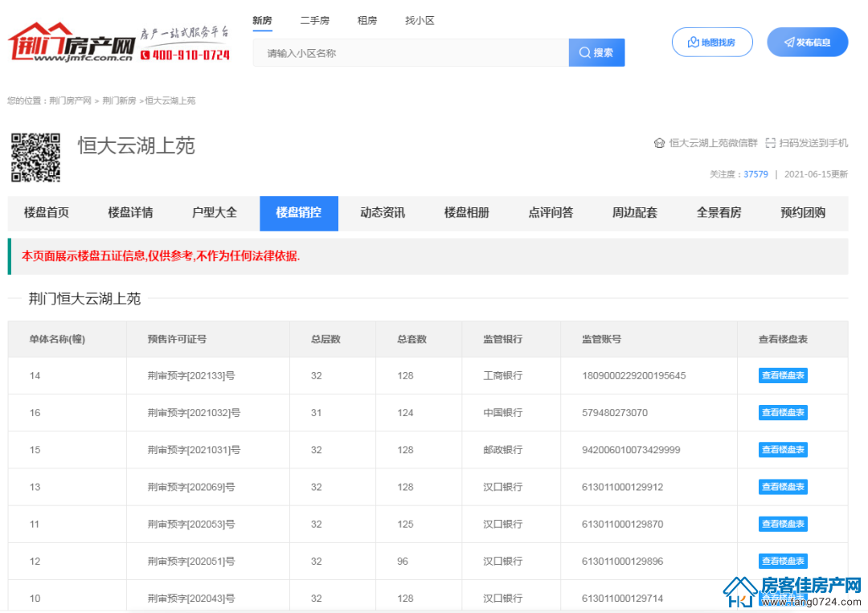Click the map pin icon on 地图找房
Screen dimensions: 868x613
point(693,42)
